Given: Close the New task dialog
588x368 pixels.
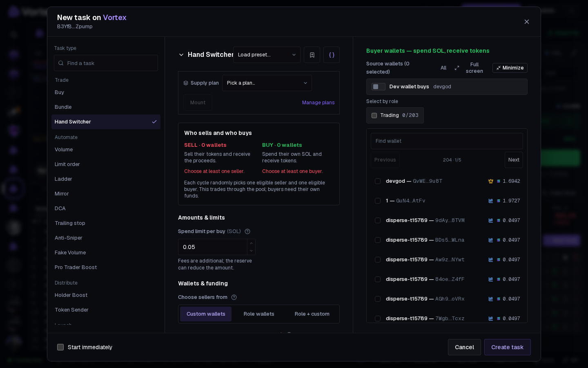Looking at the screenshot, I should (x=527, y=22).
